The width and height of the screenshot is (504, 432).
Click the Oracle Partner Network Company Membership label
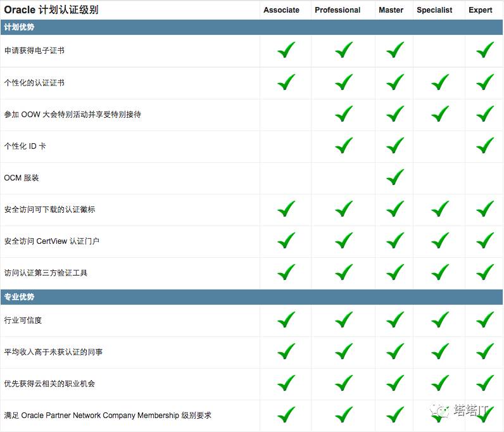pos(108,416)
